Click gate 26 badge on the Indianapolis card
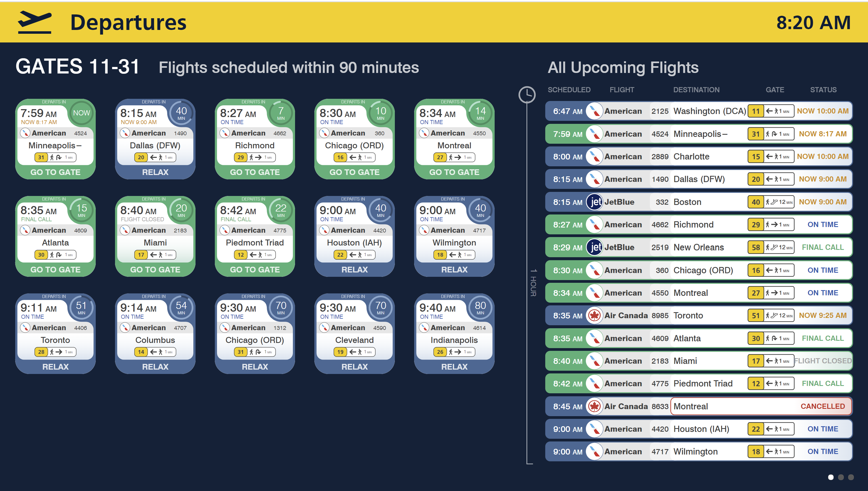This screenshot has height=491, width=868. click(x=440, y=352)
